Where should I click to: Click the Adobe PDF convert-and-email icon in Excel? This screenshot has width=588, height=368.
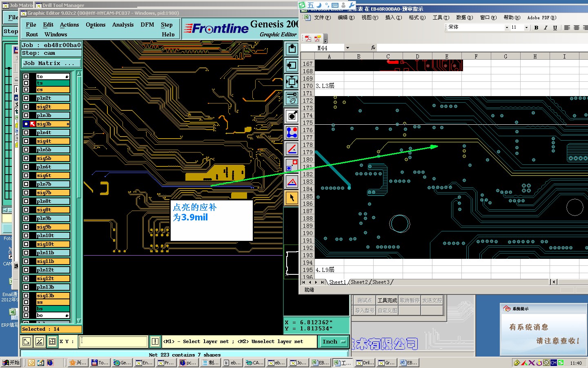click(317, 38)
